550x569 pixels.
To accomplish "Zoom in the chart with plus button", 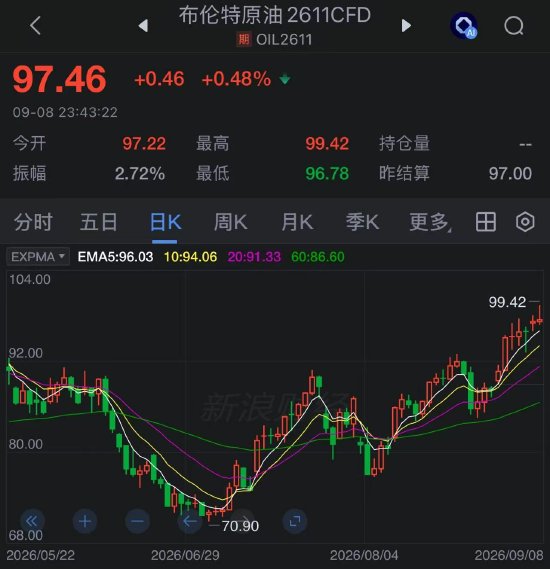I will 85,521.
